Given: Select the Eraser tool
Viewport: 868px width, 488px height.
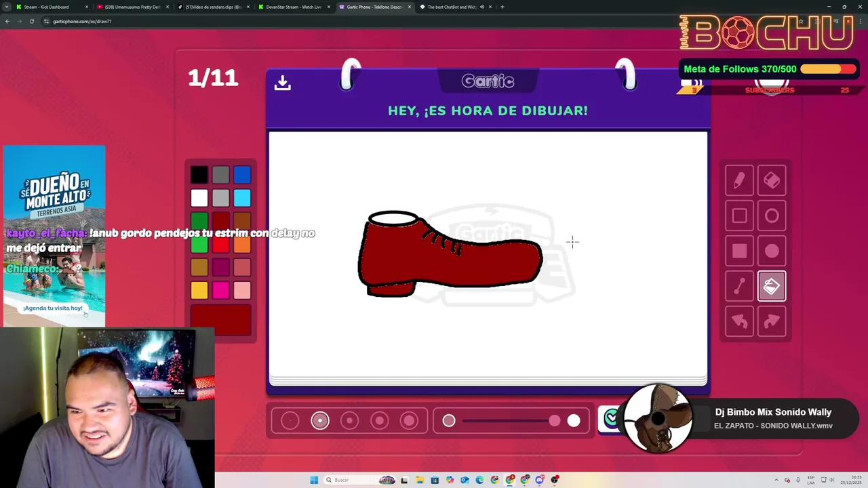Looking at the screenshot, I should (x=772, y=180).
